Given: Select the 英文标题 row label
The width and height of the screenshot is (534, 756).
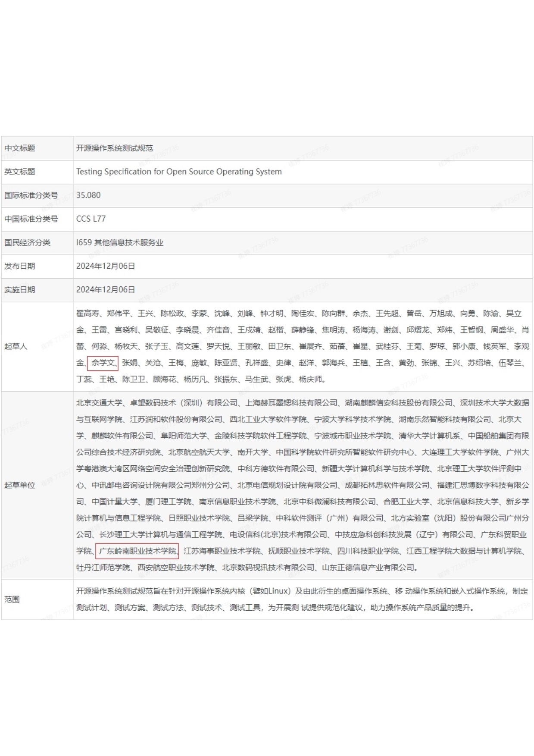Looking at the screenshot, I should pos(20,172).
